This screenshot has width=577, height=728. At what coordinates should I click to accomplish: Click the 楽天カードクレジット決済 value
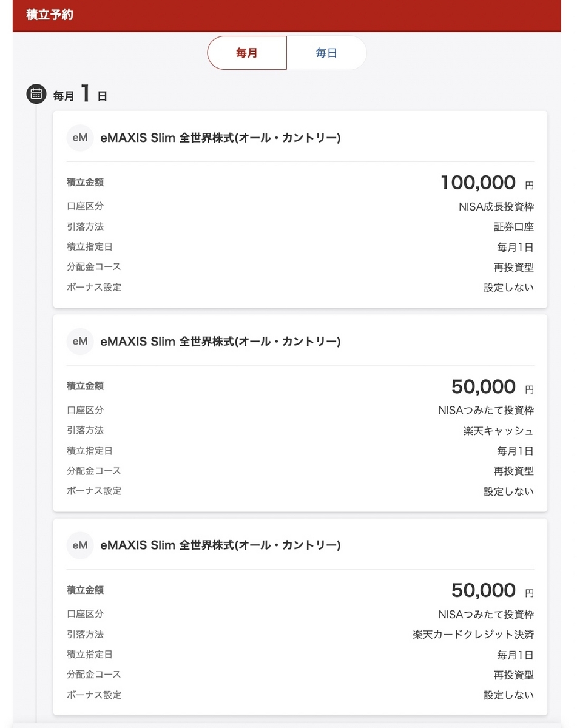point(473,635)
